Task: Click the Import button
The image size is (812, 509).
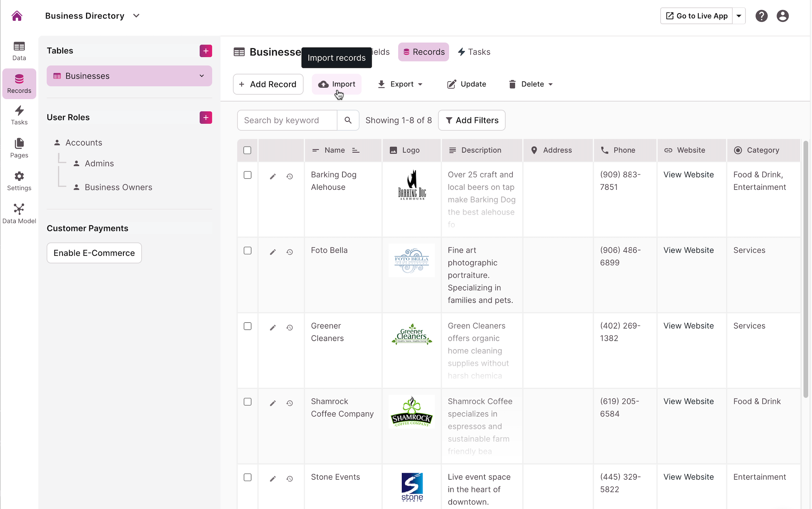Action: coord(337,84)
